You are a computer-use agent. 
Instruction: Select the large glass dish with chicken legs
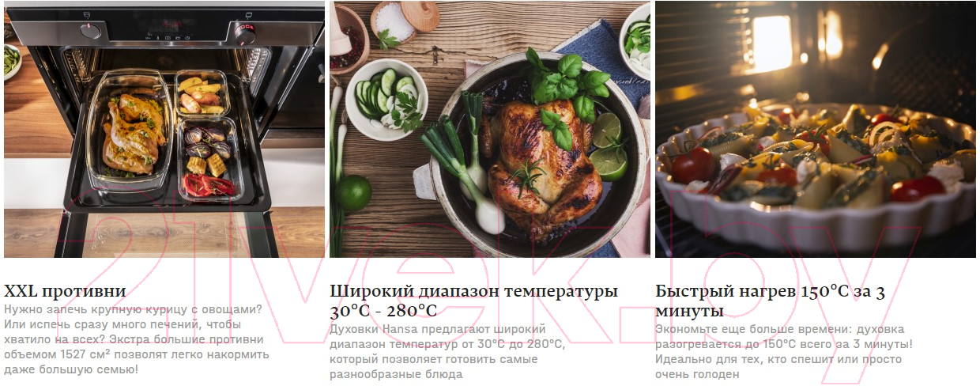(x=131, y=131)
